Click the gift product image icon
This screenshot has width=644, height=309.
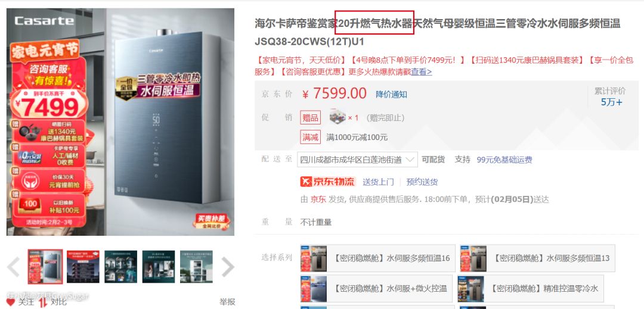tap(338, 117)
